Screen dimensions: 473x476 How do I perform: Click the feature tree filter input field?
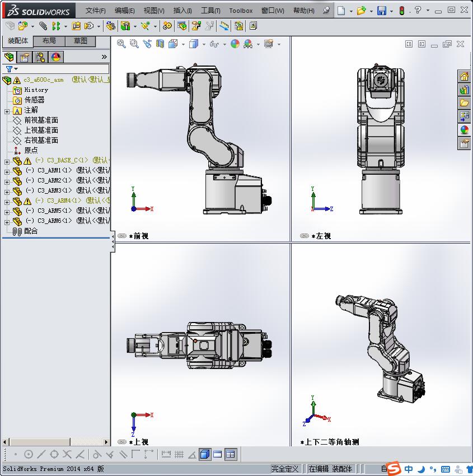[x=63, y=69]
